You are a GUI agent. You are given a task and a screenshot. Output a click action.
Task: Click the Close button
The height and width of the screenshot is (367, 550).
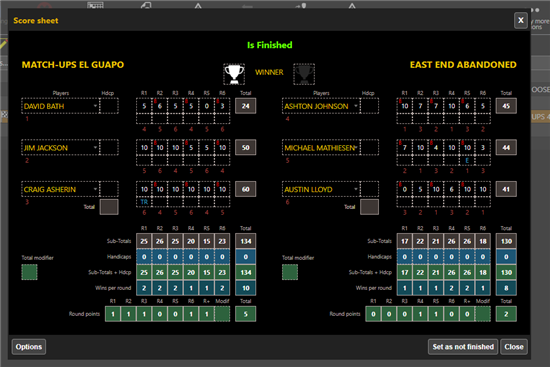514,347
